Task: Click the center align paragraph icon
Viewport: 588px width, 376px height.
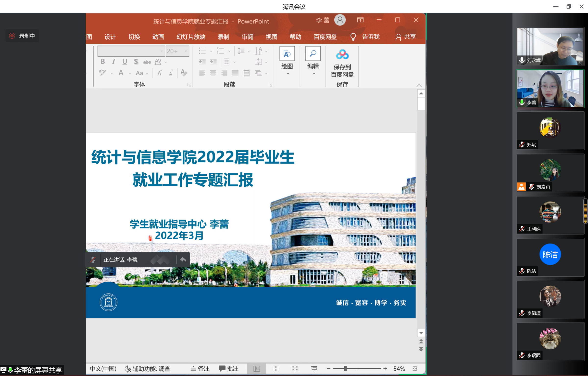Action: coord(213,73)
